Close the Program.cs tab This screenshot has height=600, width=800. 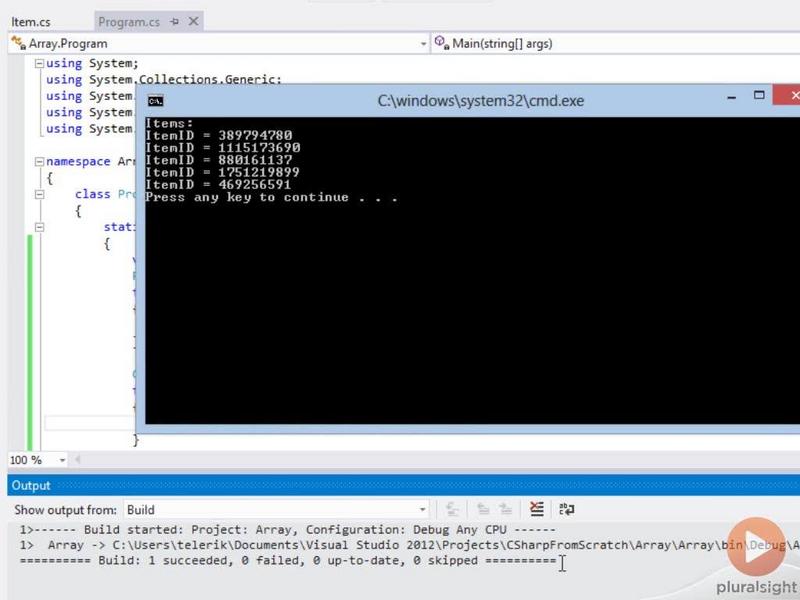pos(193,21)
